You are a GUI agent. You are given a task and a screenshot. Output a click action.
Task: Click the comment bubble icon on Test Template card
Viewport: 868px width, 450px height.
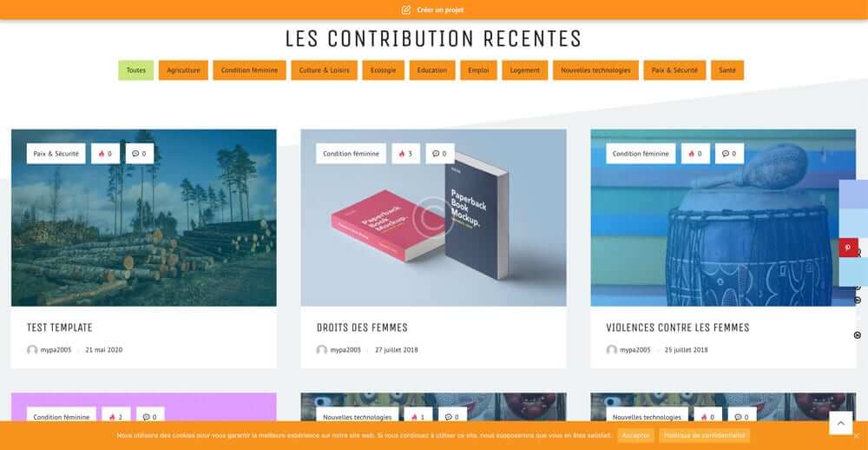pos(135,154)
